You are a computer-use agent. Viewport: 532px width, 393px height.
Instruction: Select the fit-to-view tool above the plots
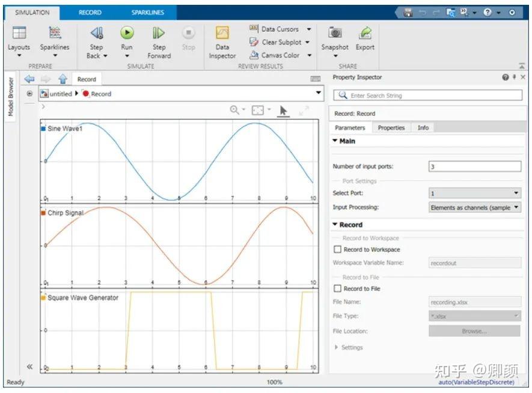(257, 110)
